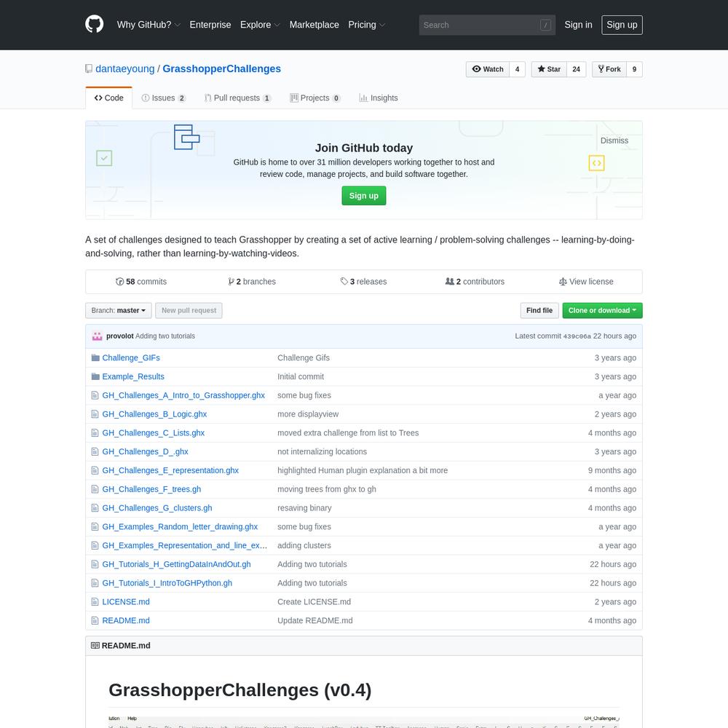Open GH_Challenges_E_representation.ghx file
The height and width of the screenshot is (728, 728).
coord(170,470)
